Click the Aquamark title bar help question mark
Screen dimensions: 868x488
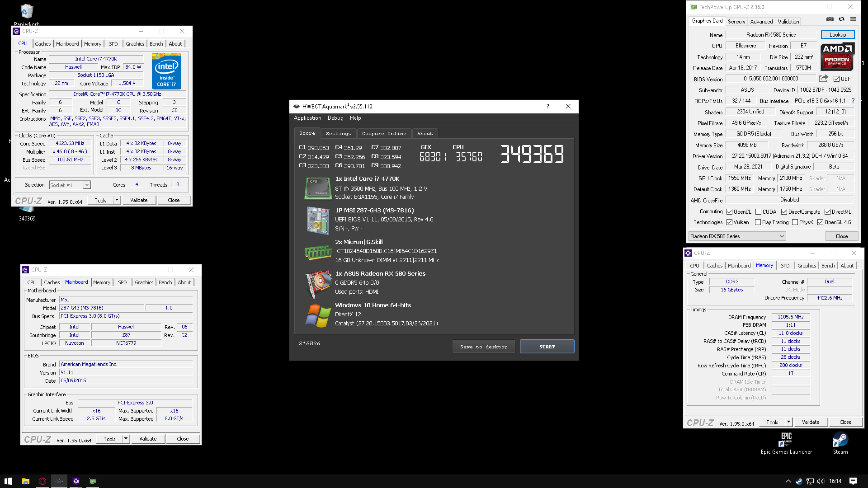pos(548,106)
